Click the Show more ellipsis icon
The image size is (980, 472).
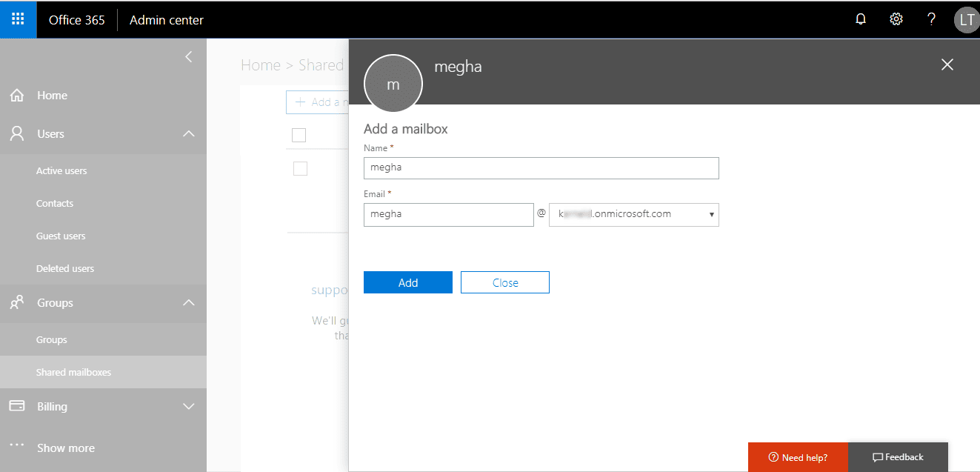coord(16,445)
